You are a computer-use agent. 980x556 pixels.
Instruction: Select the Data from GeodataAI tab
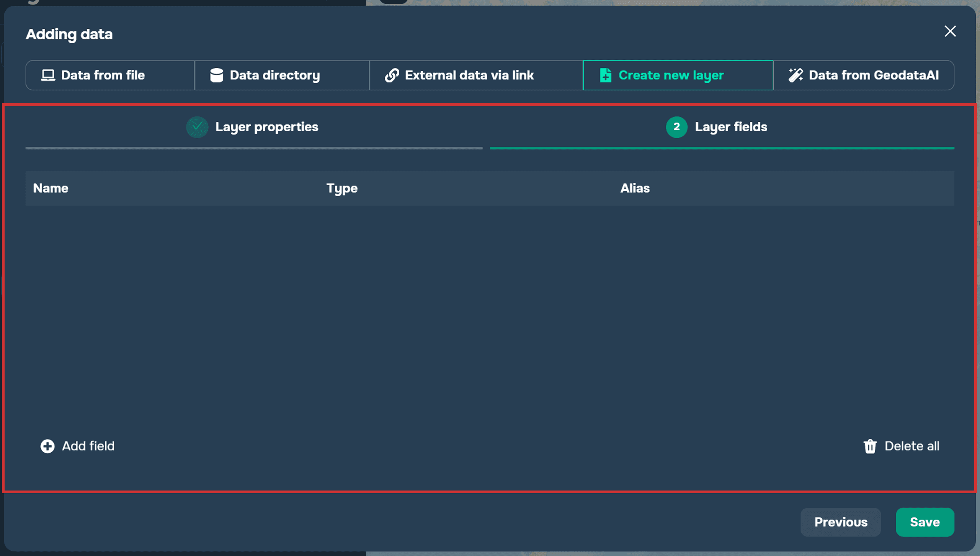864,75
